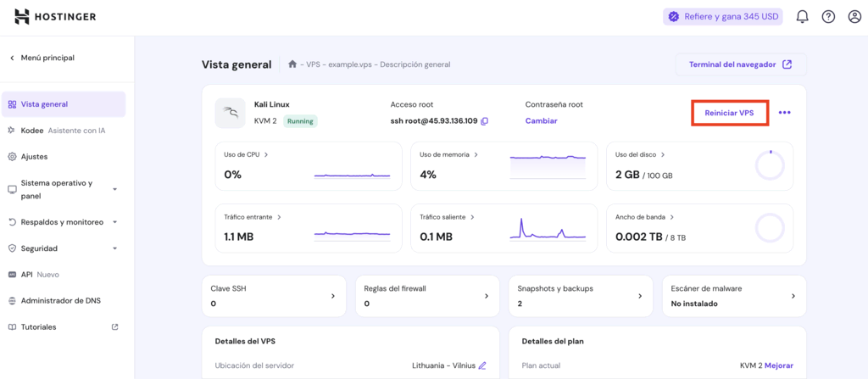Image resolution: width=868 pixels, height=379 pixels.
Task: Launch Terminal del navegador
Action: (x=740, y=64)
